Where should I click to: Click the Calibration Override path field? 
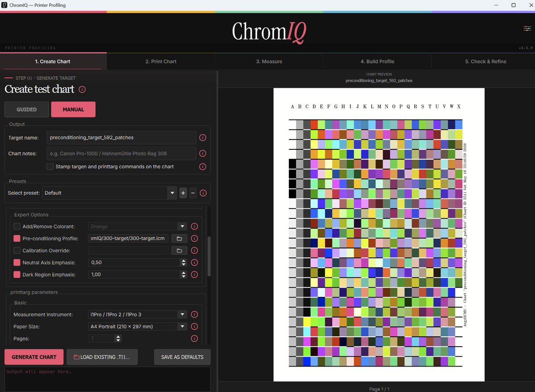click(x=128, y=250)
